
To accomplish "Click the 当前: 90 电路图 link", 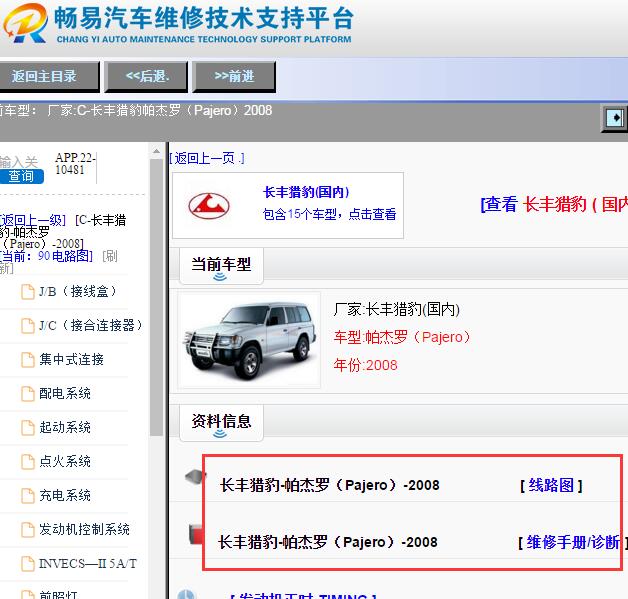I will pos(47,256).
